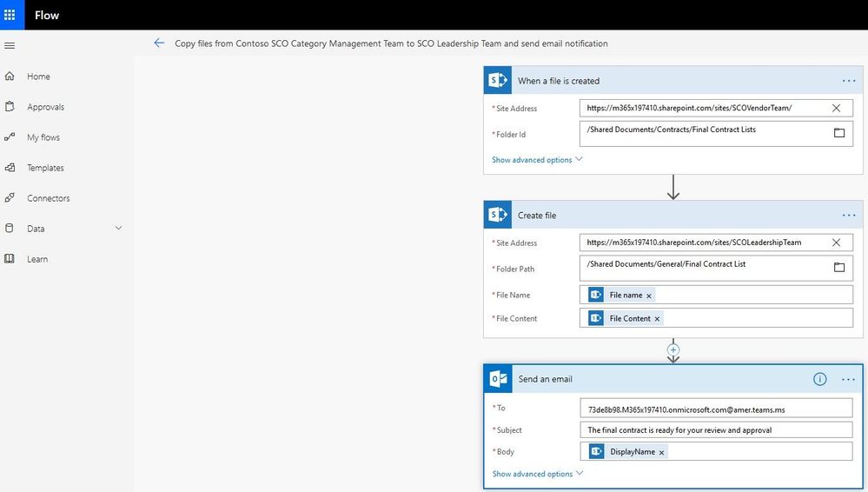Remove the DisplayName token from Body

[x=661, y=453]
